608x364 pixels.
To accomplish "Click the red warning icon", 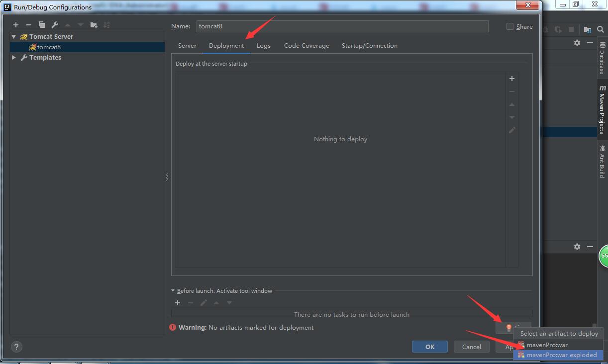I will [x=173, y=327].
